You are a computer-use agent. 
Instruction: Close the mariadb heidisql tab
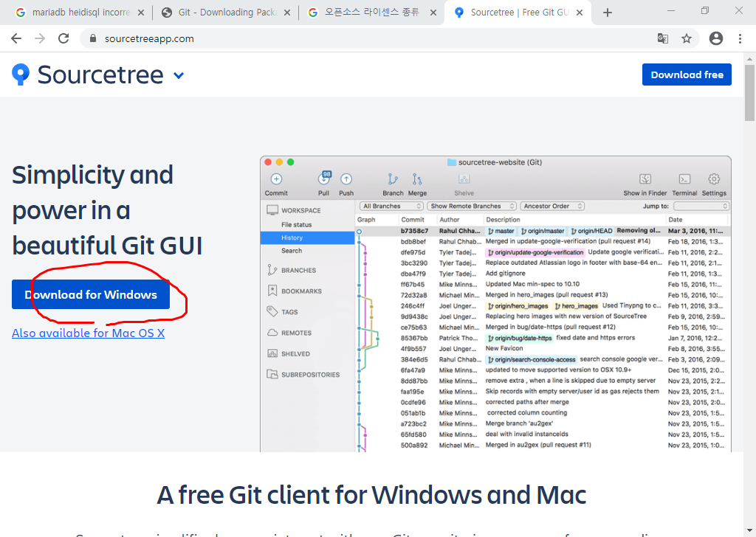click(x=141, y=13)
